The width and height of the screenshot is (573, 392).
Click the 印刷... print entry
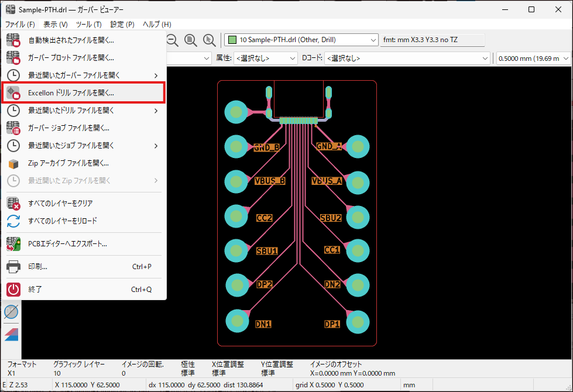[x=38, y=267]
